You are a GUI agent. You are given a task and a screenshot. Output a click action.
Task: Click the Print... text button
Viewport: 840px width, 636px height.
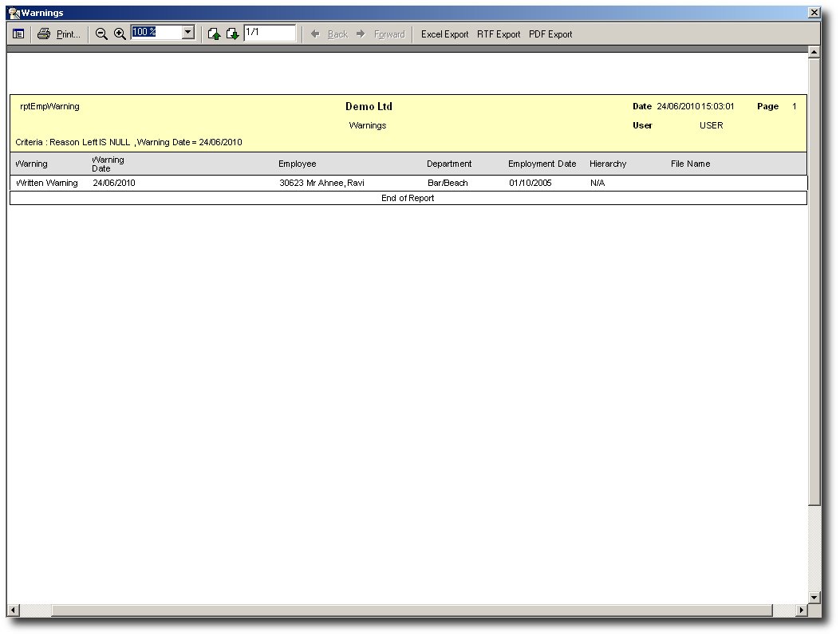coord(69,34)
